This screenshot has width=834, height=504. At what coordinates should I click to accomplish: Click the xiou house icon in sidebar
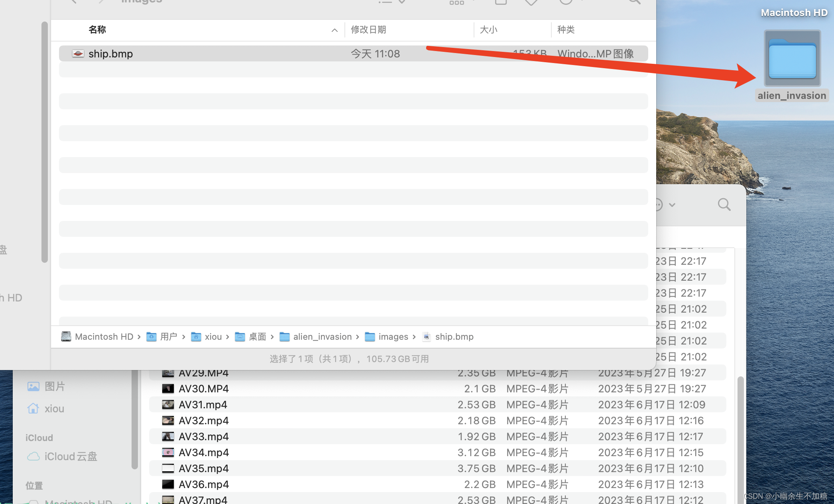tap(33, 408)
